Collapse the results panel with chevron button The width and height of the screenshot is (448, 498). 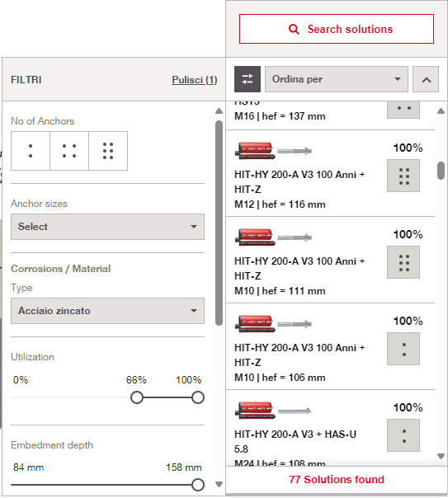(x=426, y=79)
